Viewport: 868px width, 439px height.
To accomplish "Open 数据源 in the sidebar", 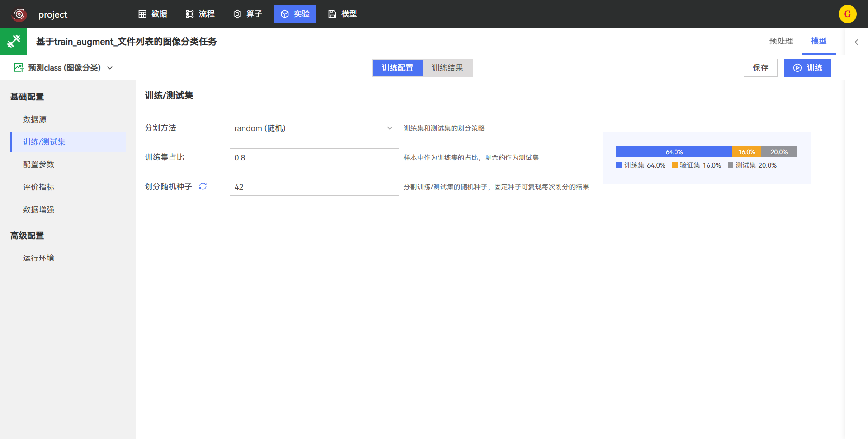I will coord(68,119).
